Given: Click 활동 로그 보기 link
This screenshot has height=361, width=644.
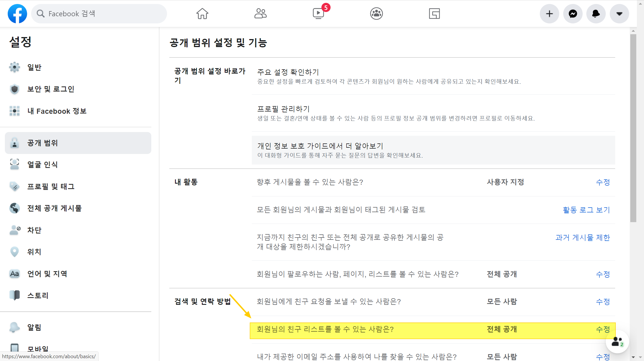Looking at the screenshot, I should coord(586,210).
